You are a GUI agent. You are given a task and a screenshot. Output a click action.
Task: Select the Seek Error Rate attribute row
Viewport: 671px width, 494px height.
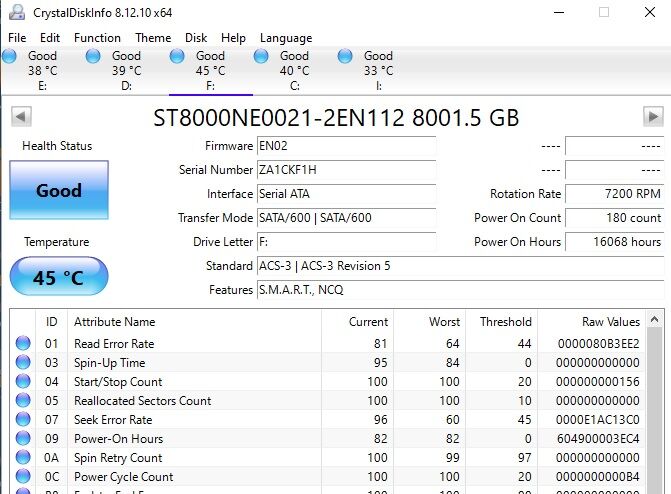[328, 420]
